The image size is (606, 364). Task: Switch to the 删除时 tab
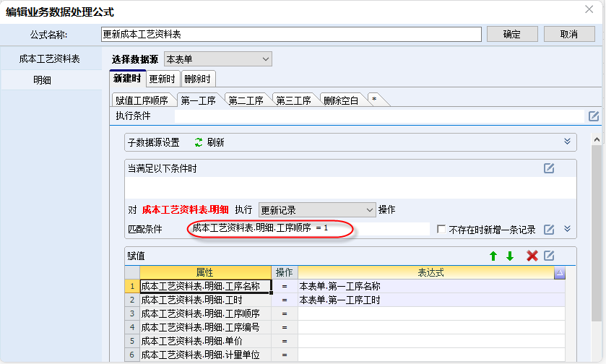198,79
